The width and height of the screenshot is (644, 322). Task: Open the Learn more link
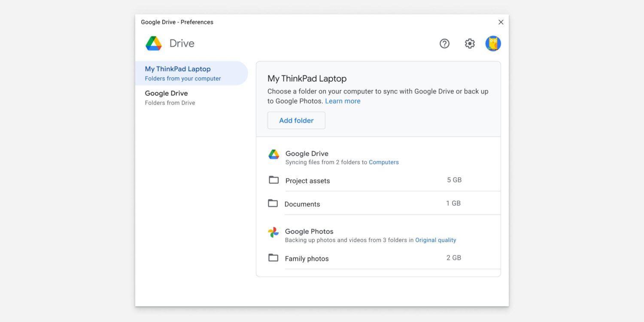pyautogui.click(x=343, y=101)
